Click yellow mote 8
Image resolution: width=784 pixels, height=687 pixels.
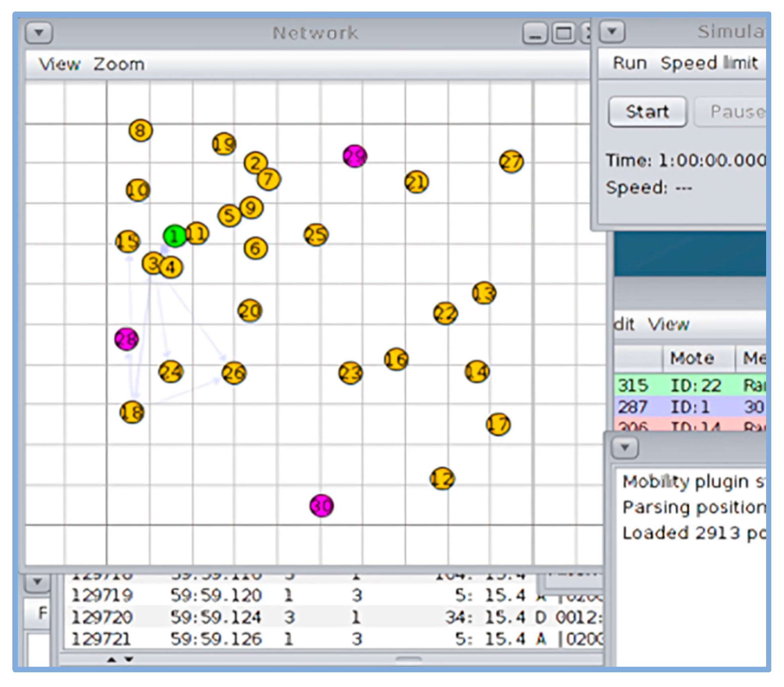tap(140, 130)
